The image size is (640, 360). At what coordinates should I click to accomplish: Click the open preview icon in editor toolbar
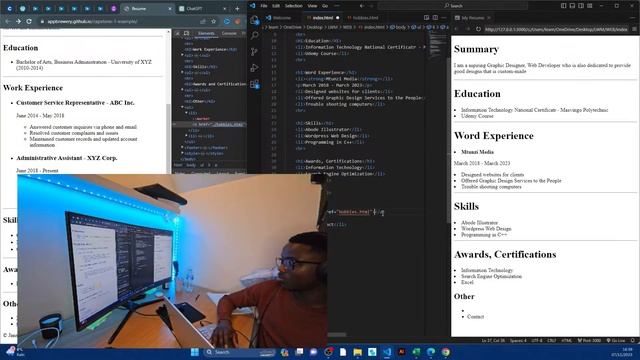pos(426,18)
